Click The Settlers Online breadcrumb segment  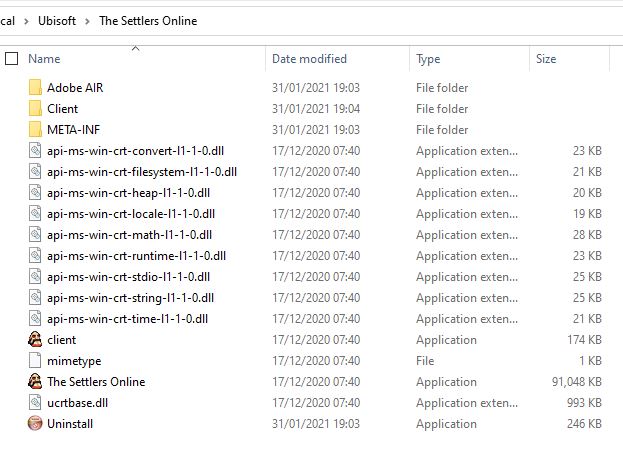(148, 21)
